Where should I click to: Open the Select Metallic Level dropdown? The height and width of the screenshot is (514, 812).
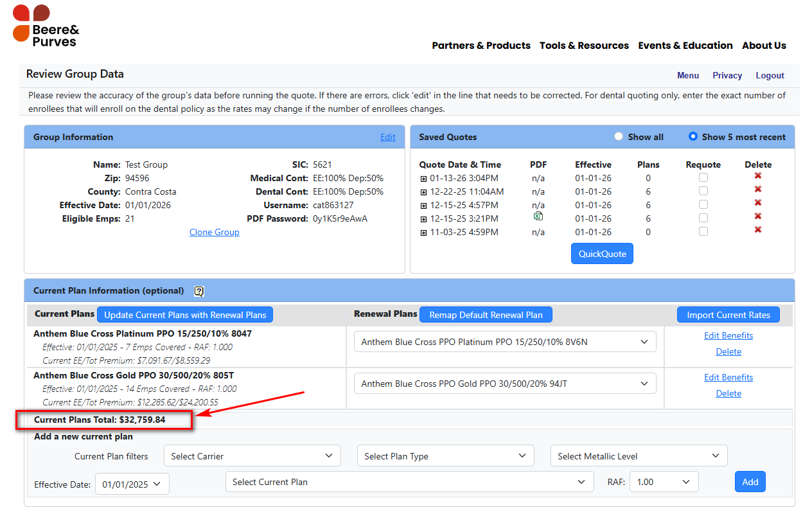[639, 456]
